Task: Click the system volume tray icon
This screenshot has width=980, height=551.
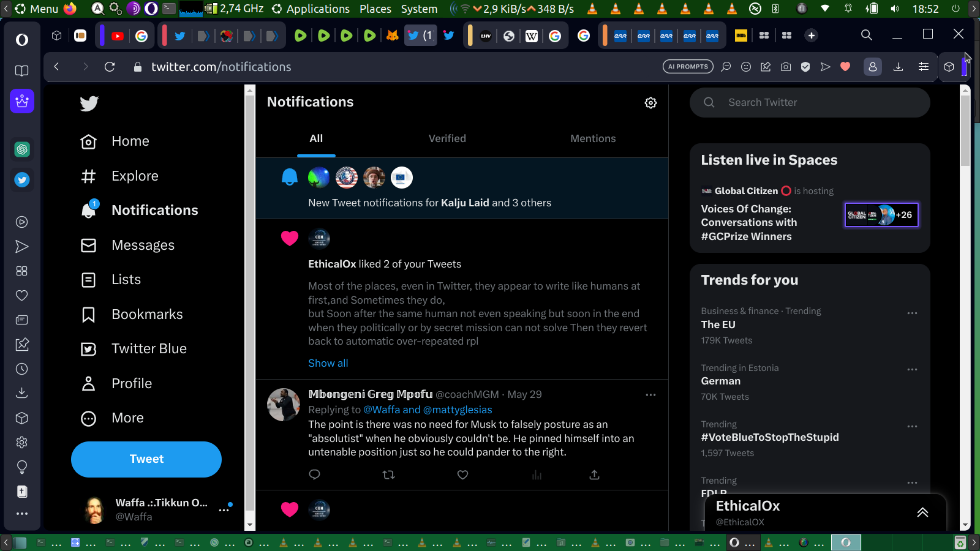Action: [895, 9]
